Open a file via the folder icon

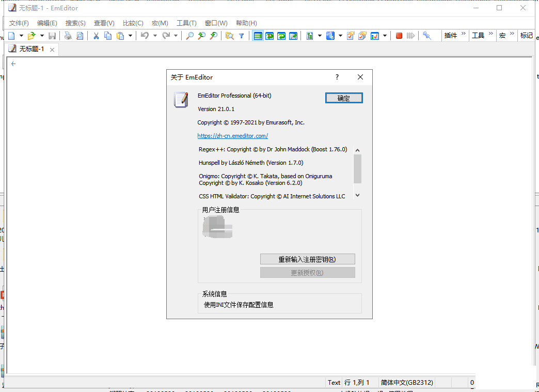click(31, 36)
